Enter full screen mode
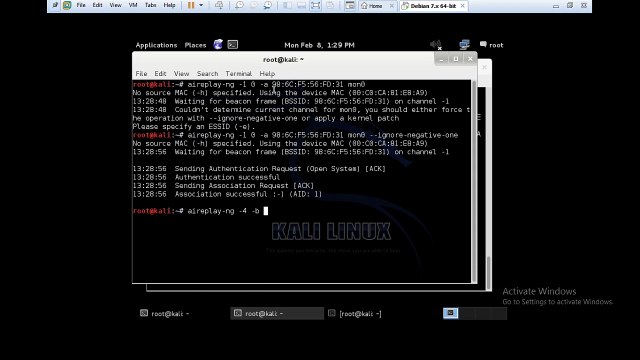This screenshot has width=640, height=360. coord(316,5)
